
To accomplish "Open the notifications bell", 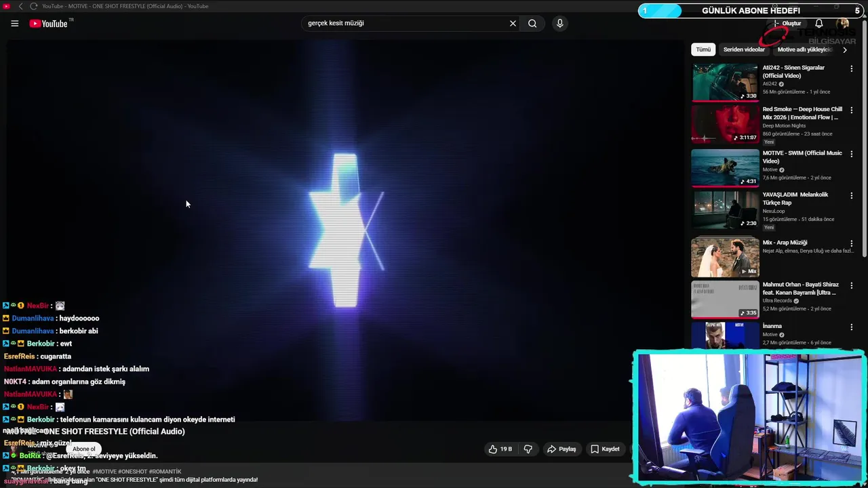I will coord(819,24).
